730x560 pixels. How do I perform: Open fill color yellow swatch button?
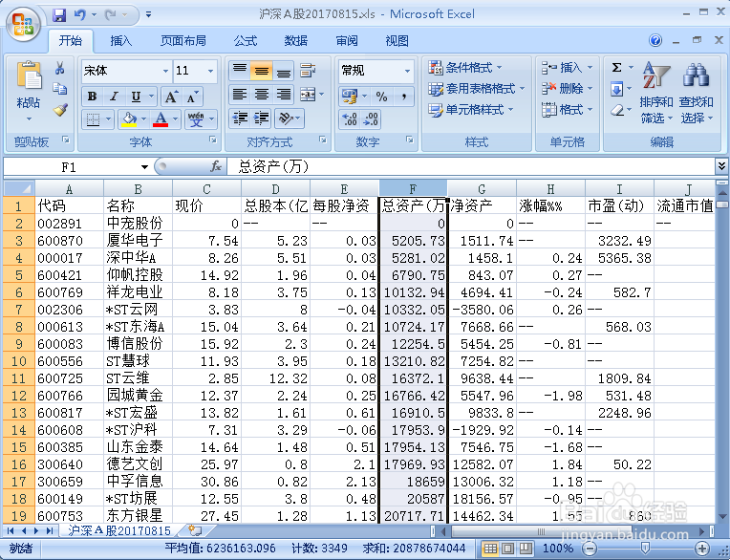(x=129, y=119)
